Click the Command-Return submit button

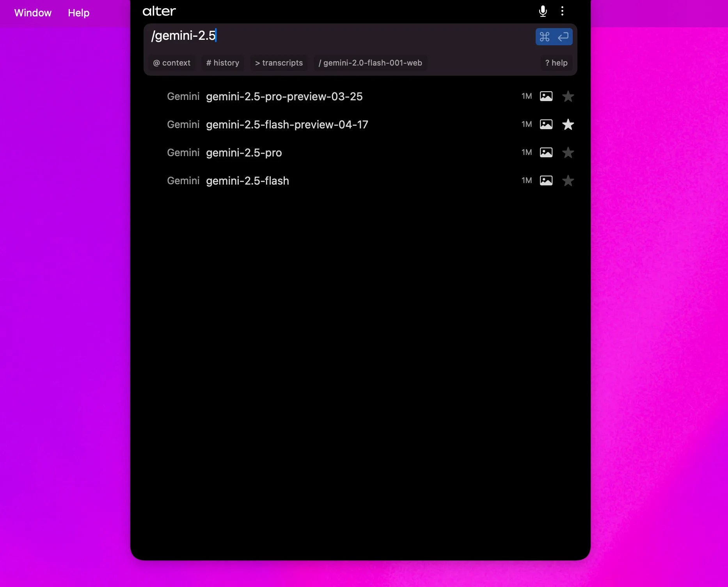[x=554, y=37]
